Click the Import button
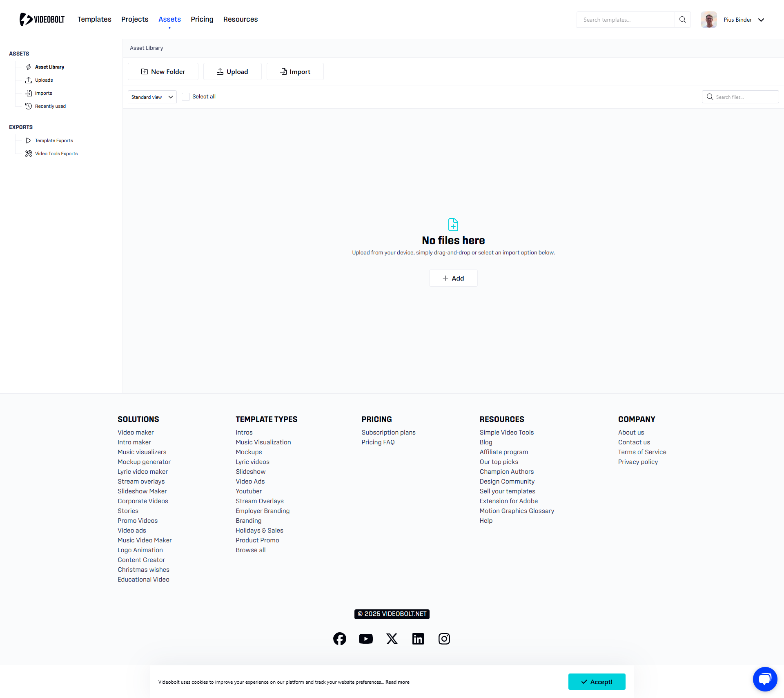The image size is (784, 698). (x=295, y=71)
